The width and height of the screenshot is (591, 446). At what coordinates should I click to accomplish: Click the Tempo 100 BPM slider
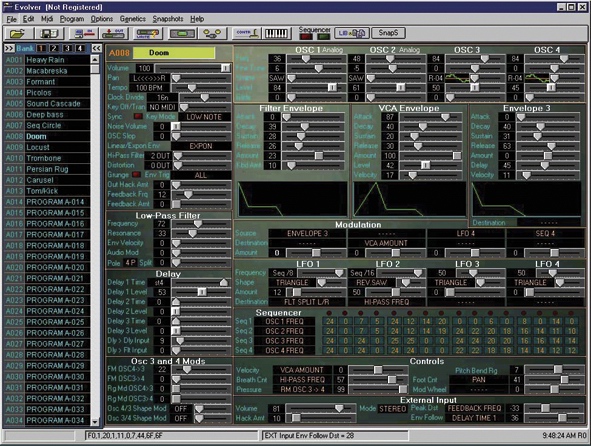point(202,88)
